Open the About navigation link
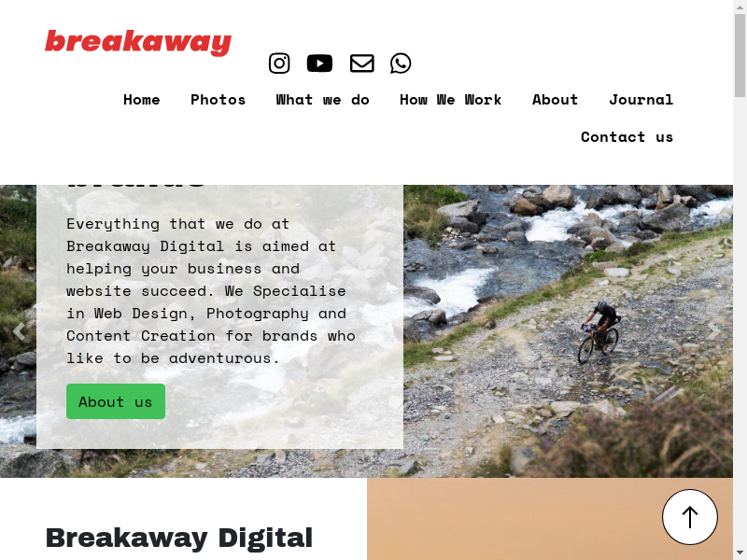 [555, 100]
